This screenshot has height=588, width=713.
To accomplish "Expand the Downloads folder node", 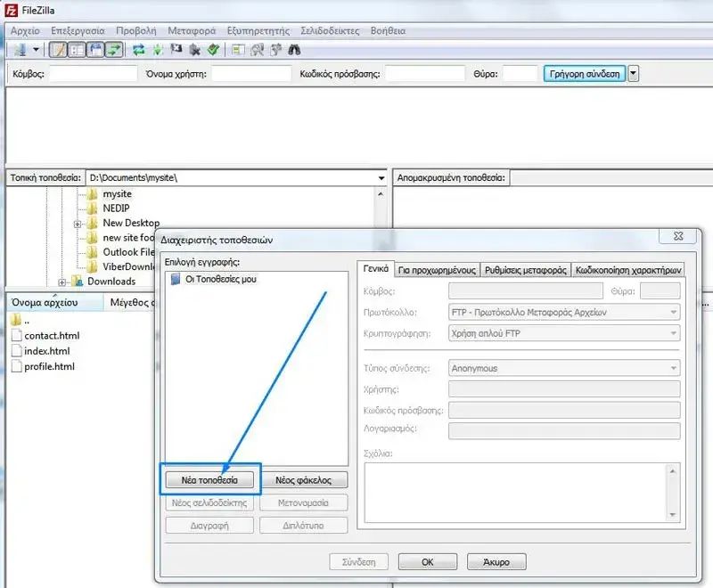I will (61, 282).
